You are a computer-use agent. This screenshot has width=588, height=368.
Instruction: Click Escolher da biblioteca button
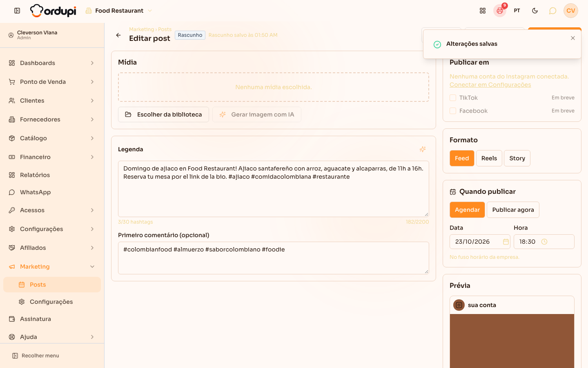pos(163,114)
